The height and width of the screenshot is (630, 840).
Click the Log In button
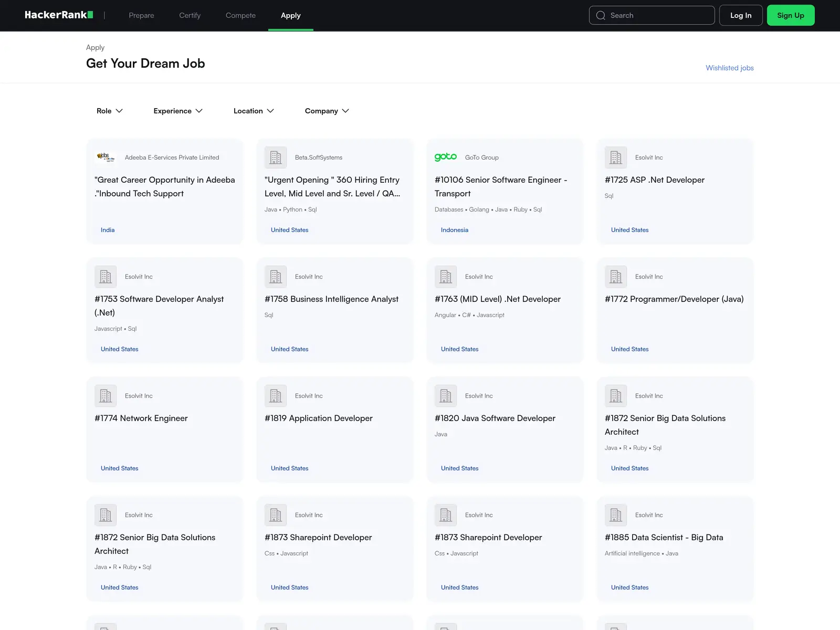tap(741, 15)
